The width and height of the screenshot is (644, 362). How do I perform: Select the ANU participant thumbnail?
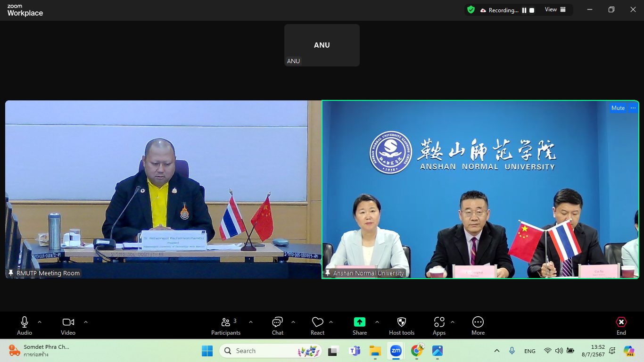click(322, 45)
